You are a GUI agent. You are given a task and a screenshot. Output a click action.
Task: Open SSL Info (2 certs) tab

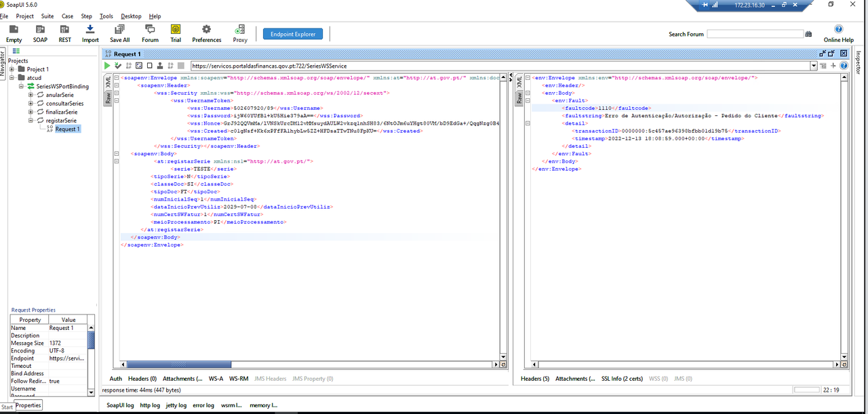click(623, 379)
